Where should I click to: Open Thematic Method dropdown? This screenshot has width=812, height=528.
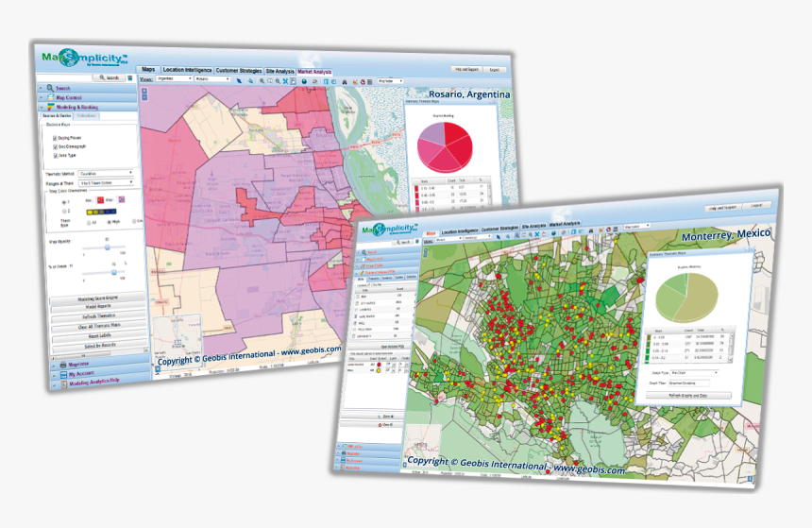pos(106,174)
